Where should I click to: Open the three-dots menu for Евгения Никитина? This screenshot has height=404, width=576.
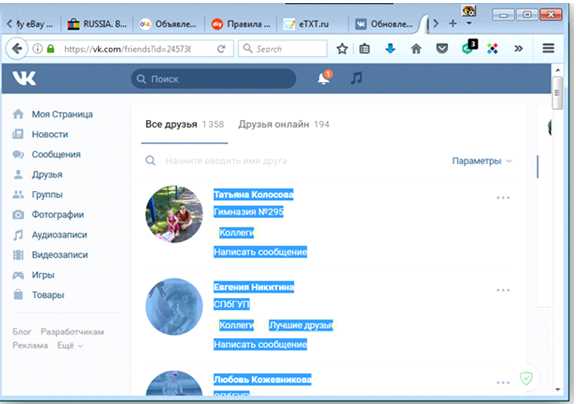[x=503, y=290]
